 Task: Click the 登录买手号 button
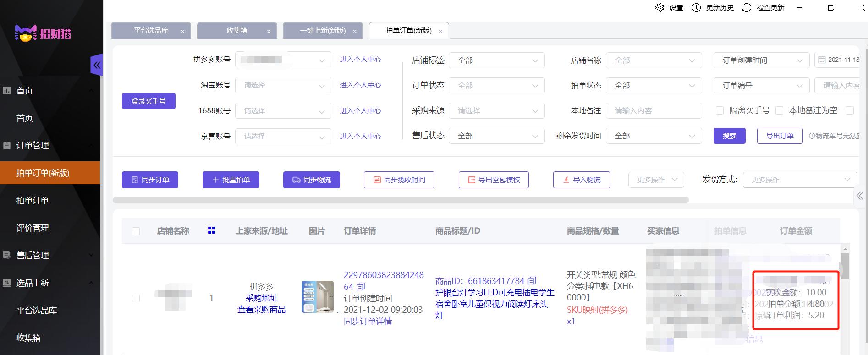point(148,101)
